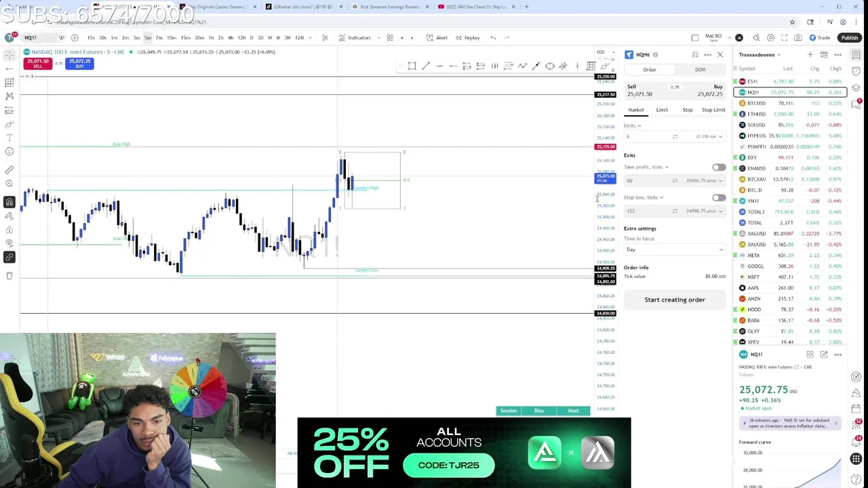Open the Time in force Day dropdown
The width and height of the screenshot is (868, 488).
click(x=675, y=250)
